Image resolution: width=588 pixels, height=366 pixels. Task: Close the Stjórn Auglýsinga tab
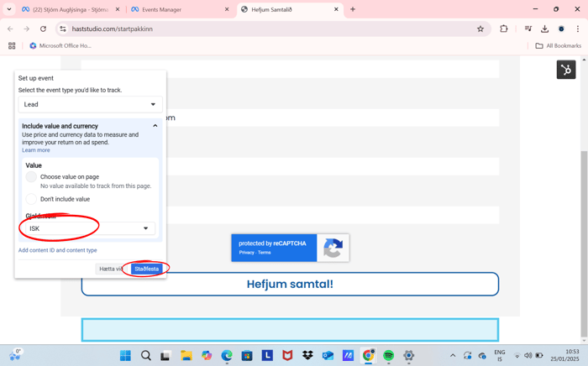(x=118, y=9)
